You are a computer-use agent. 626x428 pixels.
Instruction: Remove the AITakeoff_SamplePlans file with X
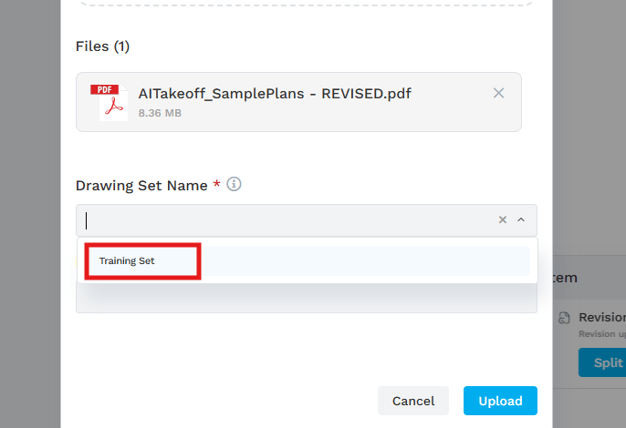coord(499,93)
